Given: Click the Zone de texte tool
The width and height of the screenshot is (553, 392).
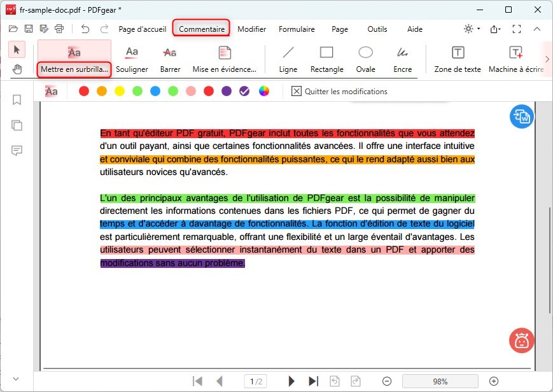Looking at the screenshot, I should coord(457,59).
